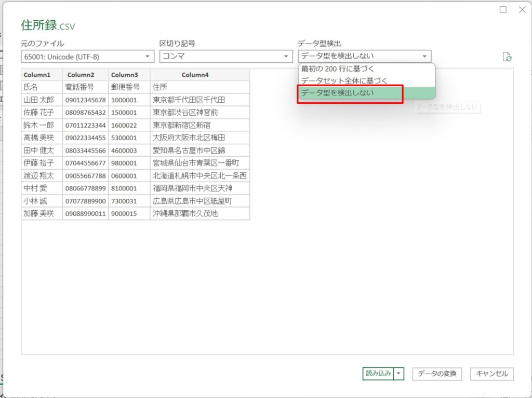Click the データの変換 button
This screenshot has height=398, width=532.
437,374
